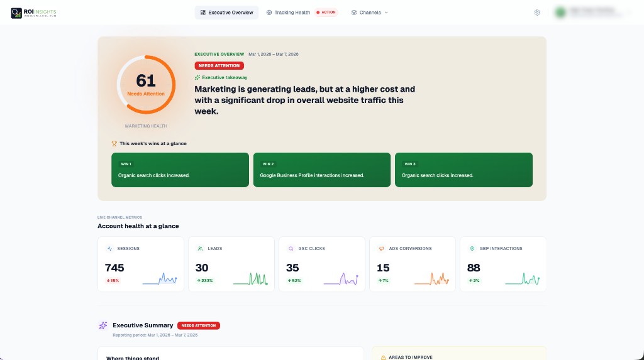Click the Tracking Health tab icon
Image resolution: width=644 pixels, height=360 pixels.
tap(269, 13)
